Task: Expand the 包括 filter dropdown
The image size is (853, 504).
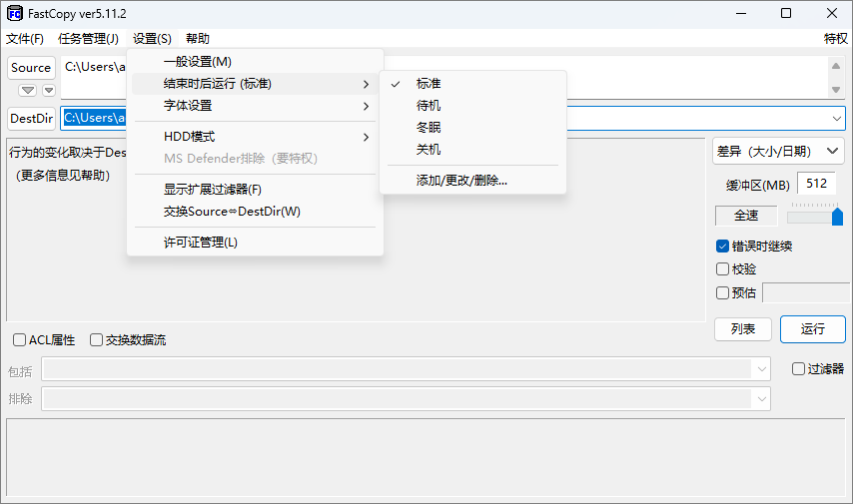Action: click(x=761, y=369)
